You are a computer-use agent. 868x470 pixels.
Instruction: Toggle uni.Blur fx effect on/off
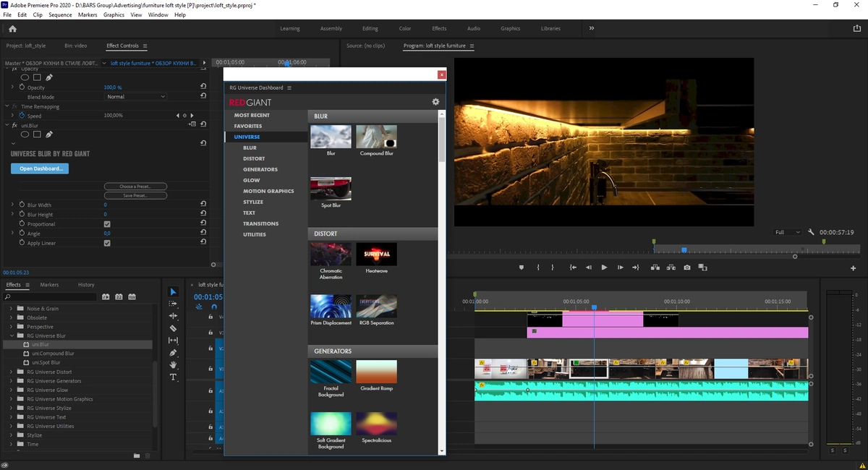tap(14, 125)
